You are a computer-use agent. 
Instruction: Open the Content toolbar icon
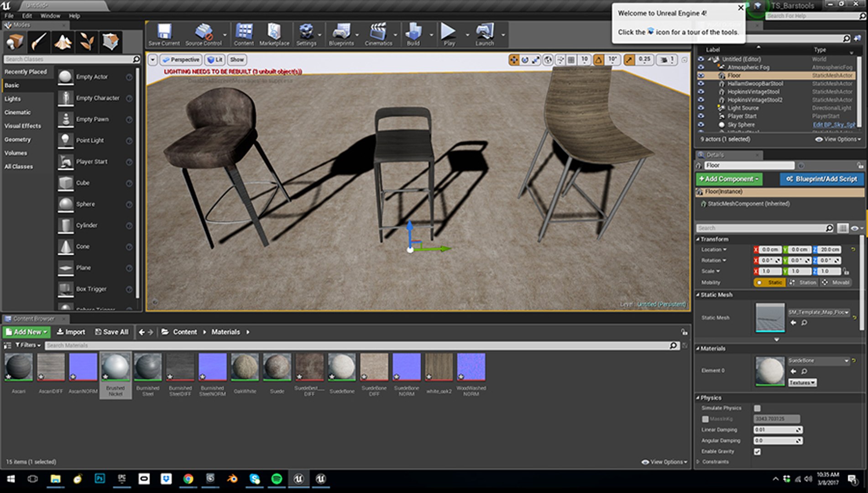coord(244,35)
